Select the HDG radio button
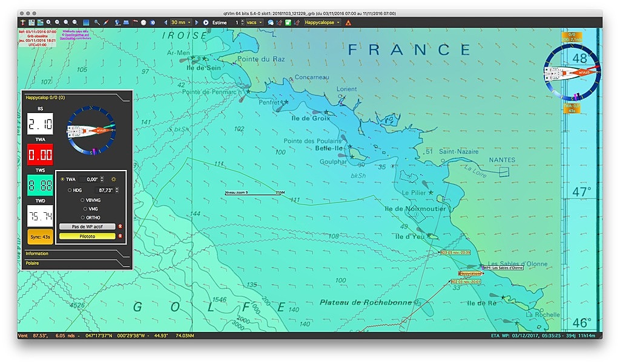This screenshot has height=364, width=620. click(x=70, y=190)
